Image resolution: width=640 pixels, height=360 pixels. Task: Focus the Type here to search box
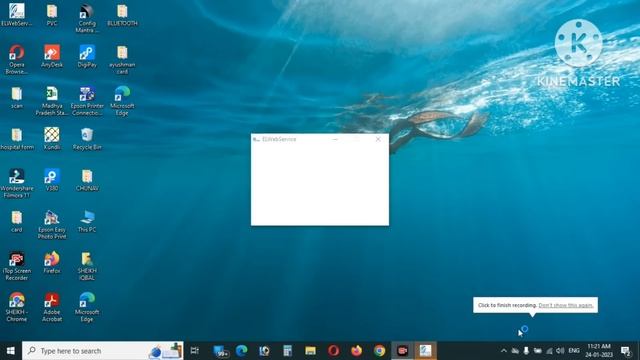[103, 351]
